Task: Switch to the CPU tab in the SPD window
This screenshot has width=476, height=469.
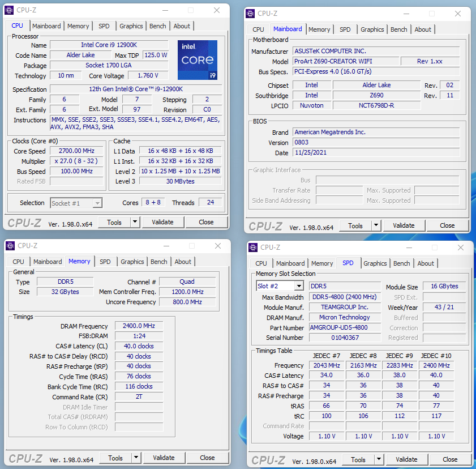Action: point(260,263)
